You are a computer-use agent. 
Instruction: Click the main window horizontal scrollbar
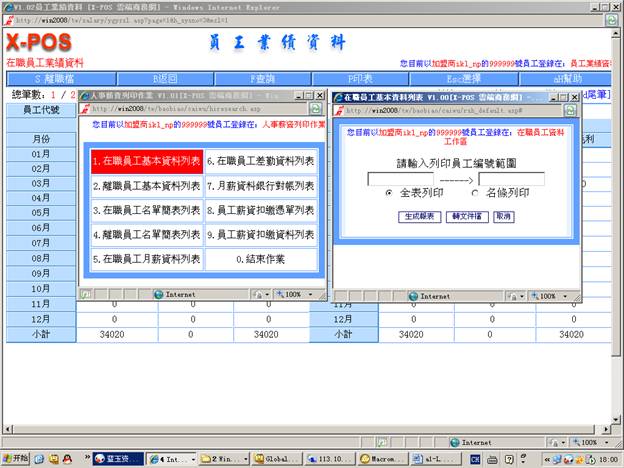point(300,427)
